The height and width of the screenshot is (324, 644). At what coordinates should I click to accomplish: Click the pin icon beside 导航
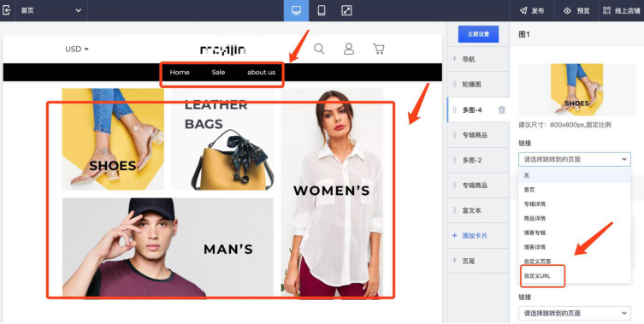click(x=454, y=59)
